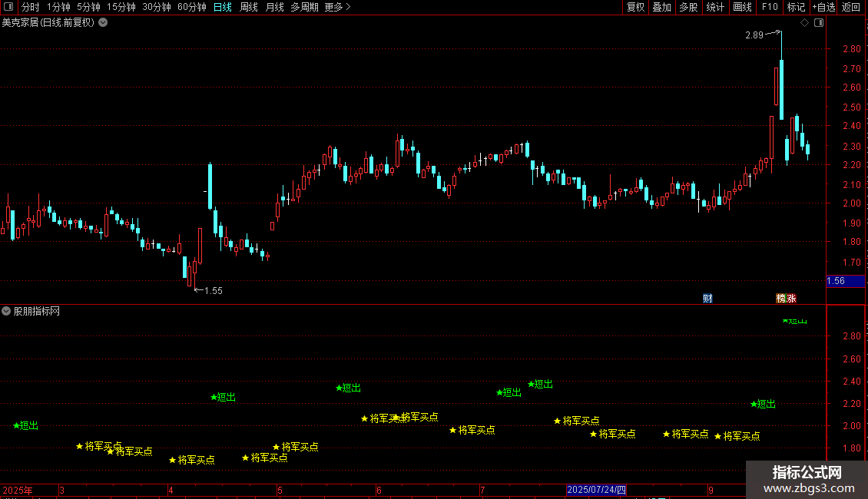Expand the 更多 periods menu
The height and width of the screenshot is (499, 868).
337,7
